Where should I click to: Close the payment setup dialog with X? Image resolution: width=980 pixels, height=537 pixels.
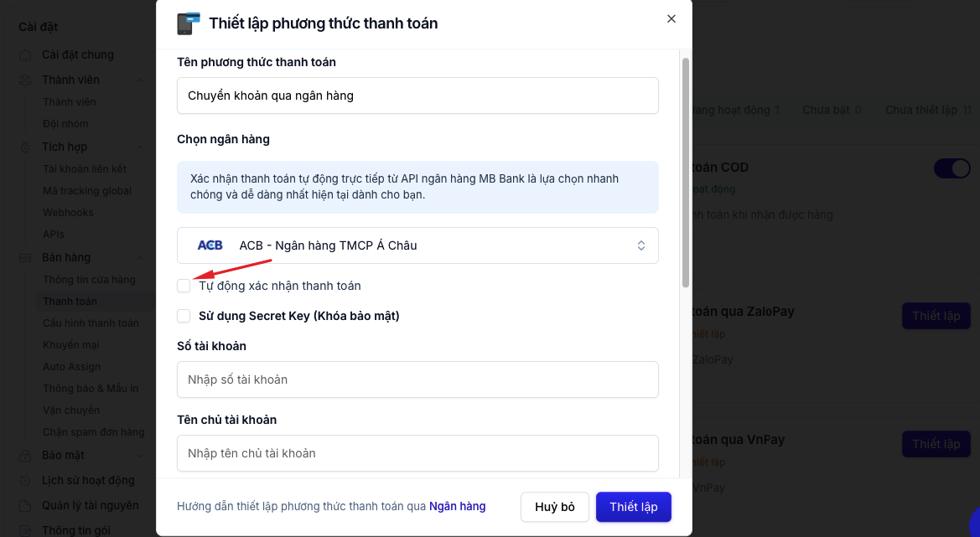[671, 18]
